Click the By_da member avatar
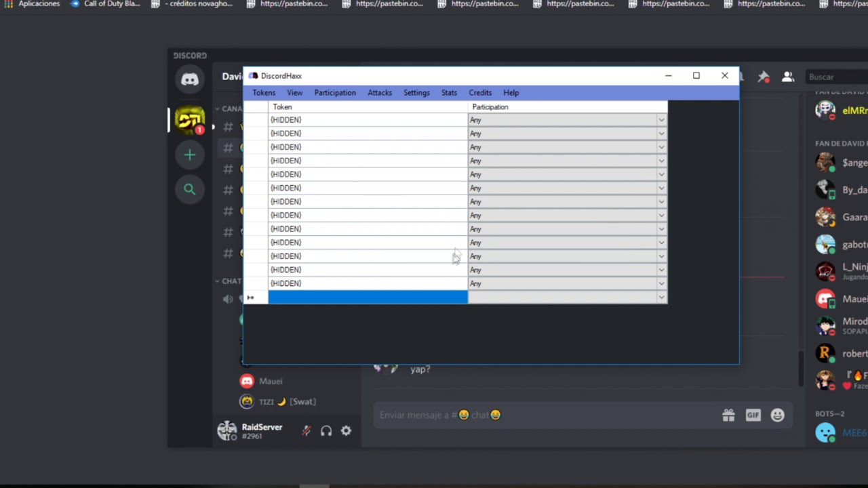The image size is (868, 488). click(x=825, y=190)
